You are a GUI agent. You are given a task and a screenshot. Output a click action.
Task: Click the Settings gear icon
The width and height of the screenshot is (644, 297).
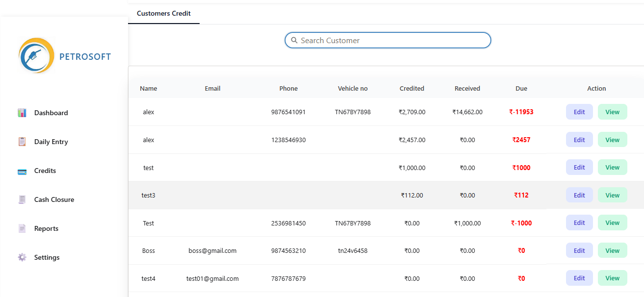point(22,257)
